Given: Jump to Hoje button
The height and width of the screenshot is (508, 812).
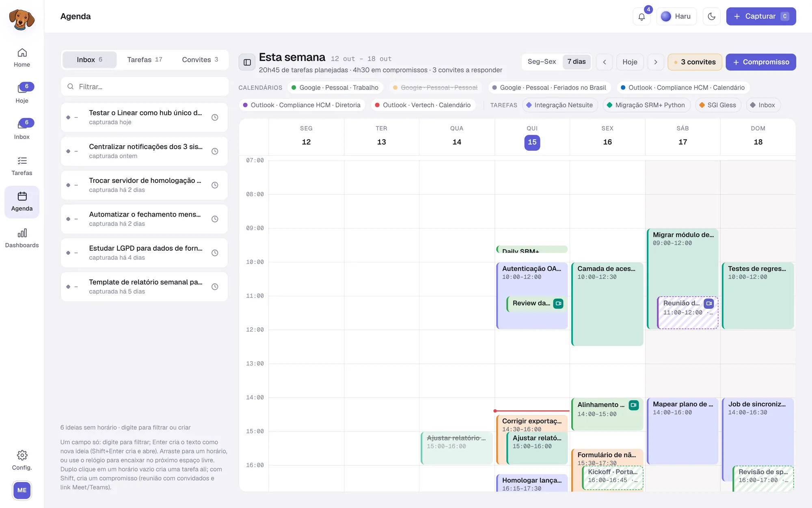Looking at the screenshot, I should [x=630, y=62].
